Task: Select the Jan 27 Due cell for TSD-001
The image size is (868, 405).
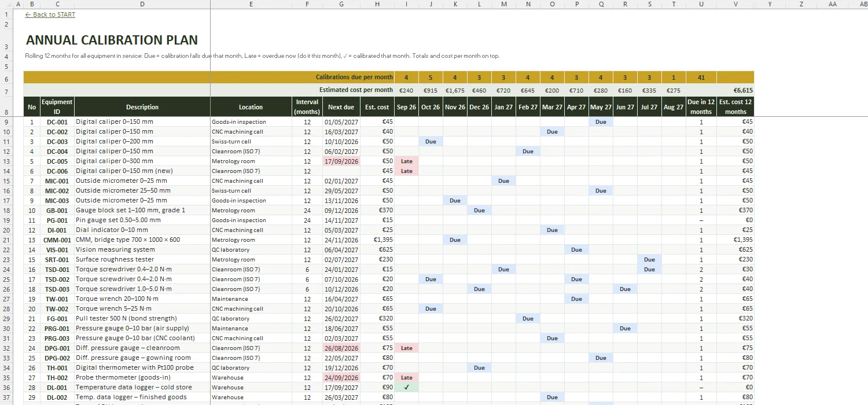Action: click(x=504, y=269)
